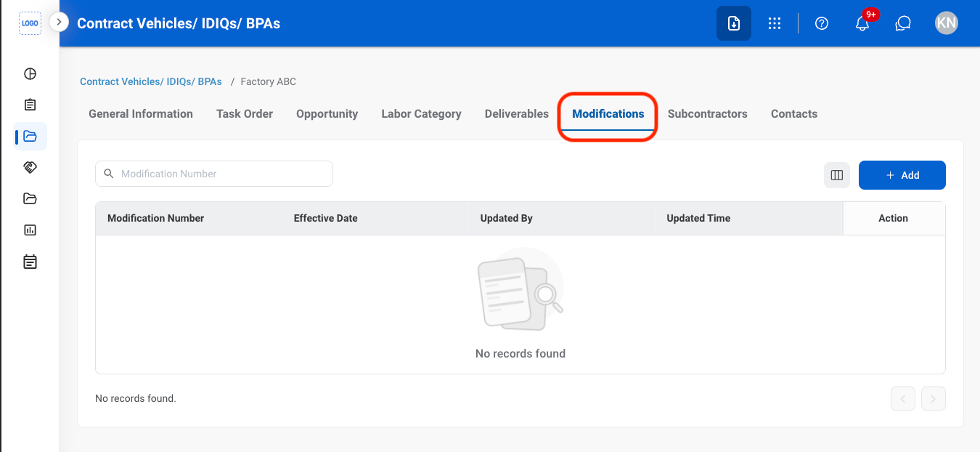The width and height of the screenshot is (980, 452).
Task: Open the calendar icon in the sidebar
Action: click(x=30, y=262)
